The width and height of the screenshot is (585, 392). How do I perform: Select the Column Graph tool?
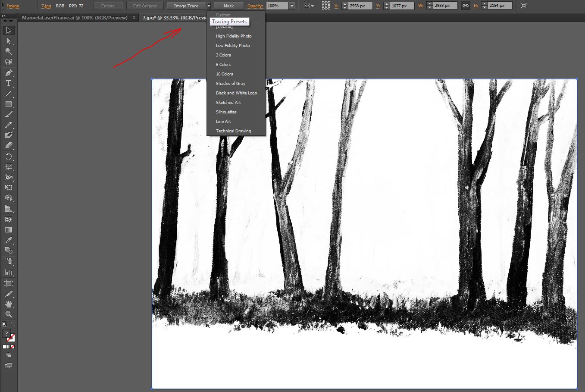(x=9, y=272)
